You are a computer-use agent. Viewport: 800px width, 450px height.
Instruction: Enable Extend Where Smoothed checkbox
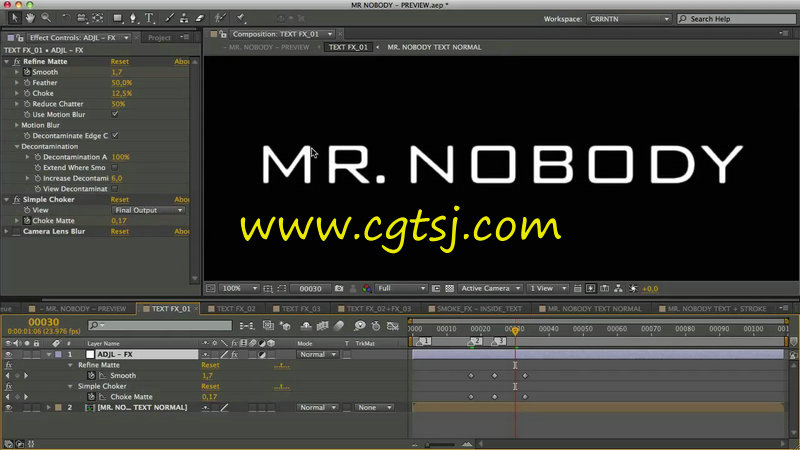click(115, 167)
